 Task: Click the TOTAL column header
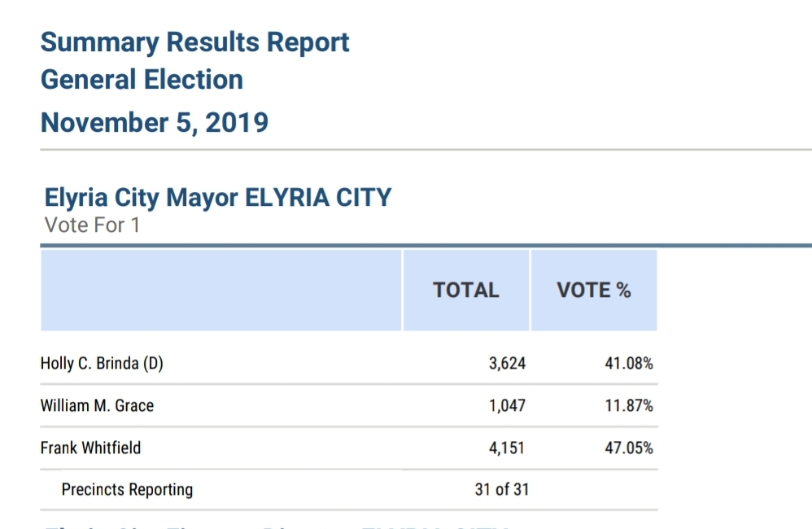(x=465, y=291)
